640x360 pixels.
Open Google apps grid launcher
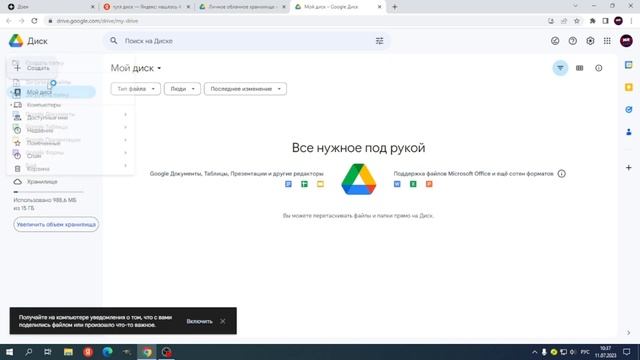607,41
